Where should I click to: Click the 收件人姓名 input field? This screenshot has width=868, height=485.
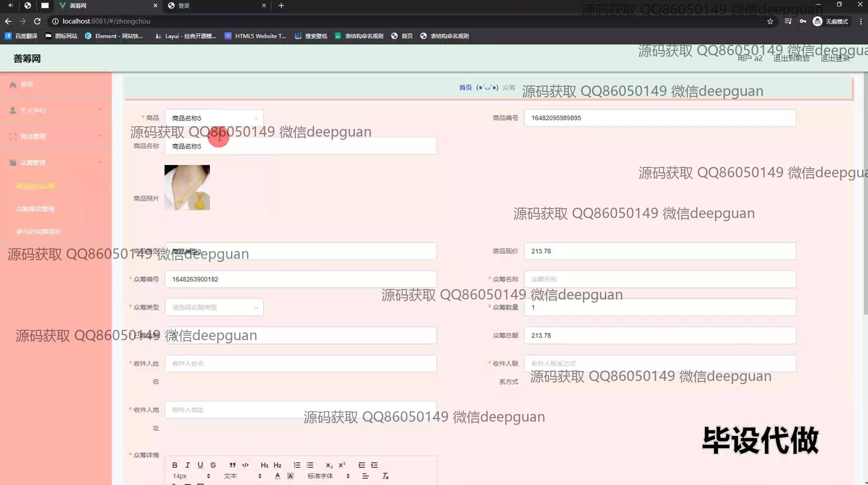tap(301, 363)
